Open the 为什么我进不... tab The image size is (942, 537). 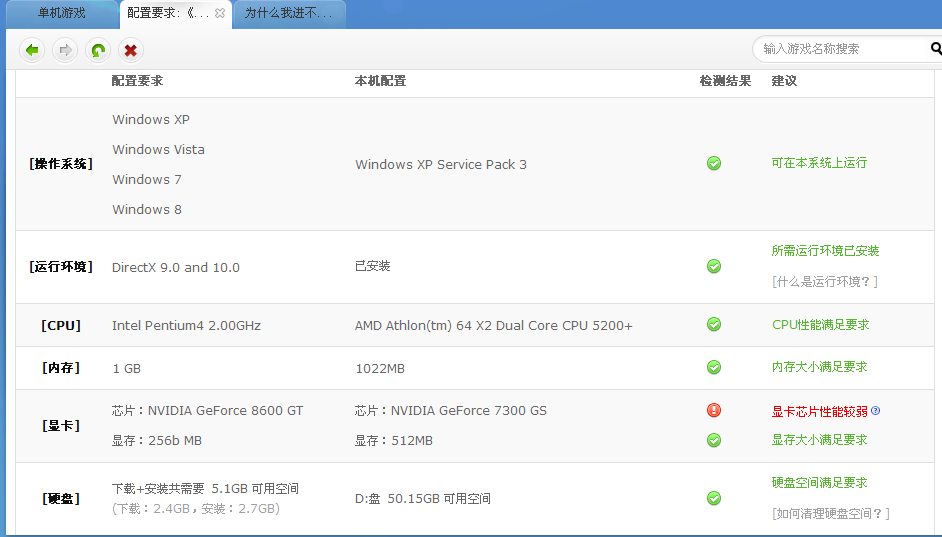click(288, 13)
